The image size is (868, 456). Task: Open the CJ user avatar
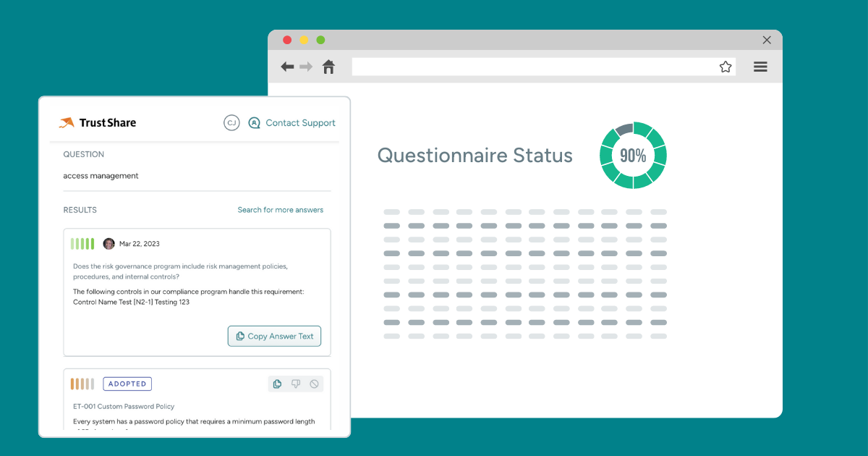pos(231,123)
